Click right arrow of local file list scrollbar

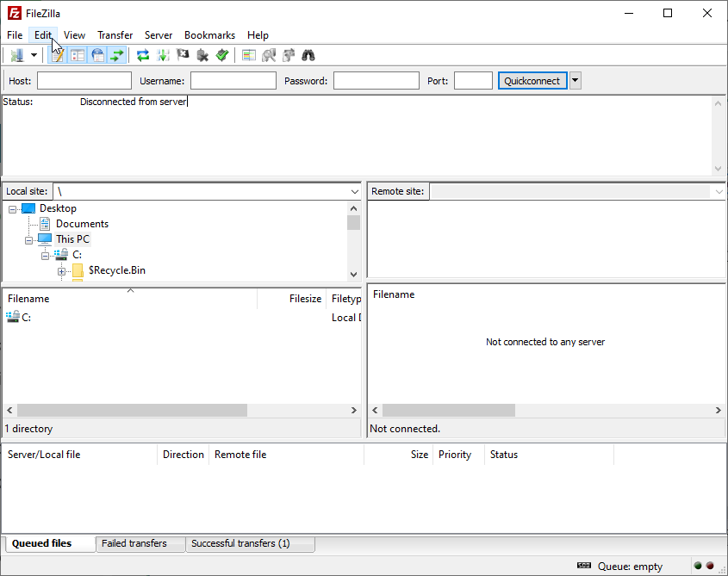point(354,411)
